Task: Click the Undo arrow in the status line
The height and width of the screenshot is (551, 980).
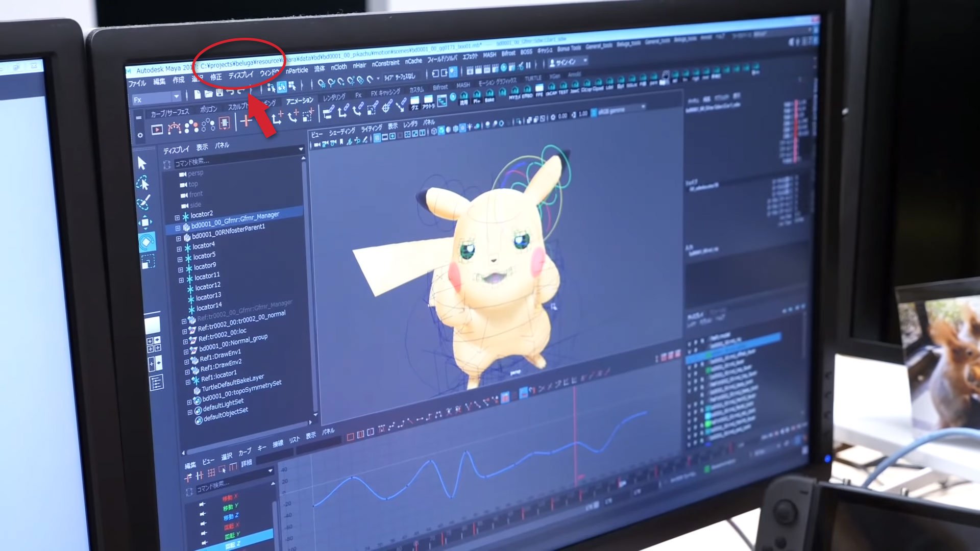Action: (230, 92)
